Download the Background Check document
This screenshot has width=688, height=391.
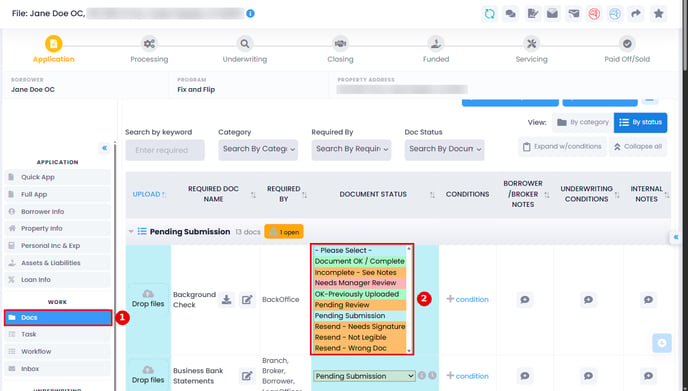[226, 300]
